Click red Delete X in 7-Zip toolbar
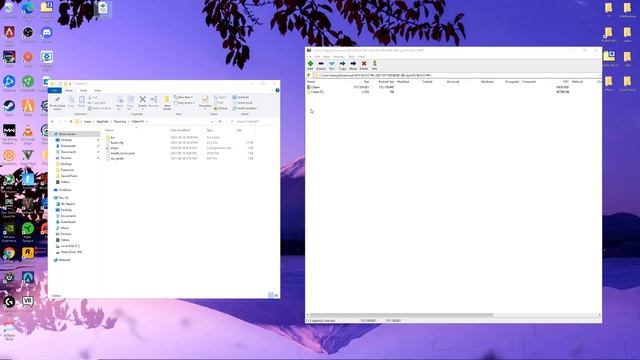The height and width of the screenshot is (360, 640). point(364,65)
